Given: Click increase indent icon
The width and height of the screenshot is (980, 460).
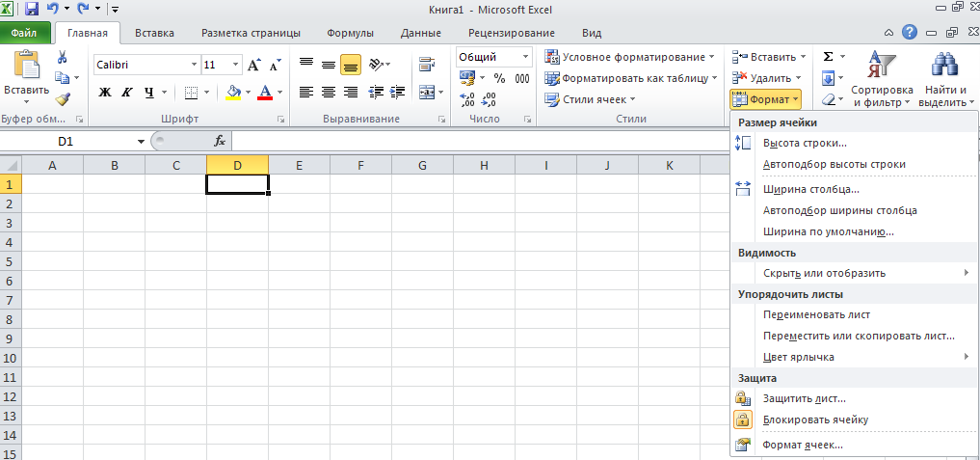Looking at the screenshot, I should point(398,93).
